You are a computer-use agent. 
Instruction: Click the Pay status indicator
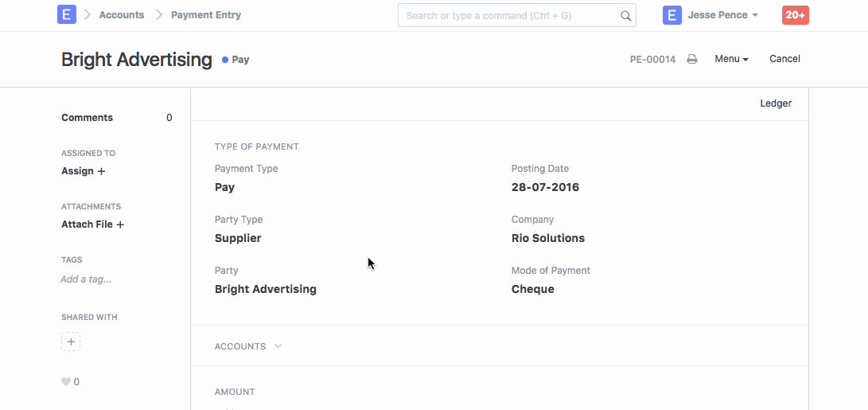(236, 60)
